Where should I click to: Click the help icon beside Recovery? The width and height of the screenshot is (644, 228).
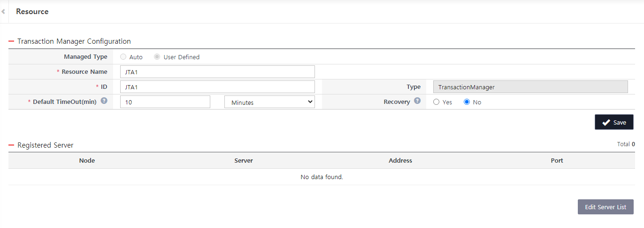pyautogui.click(x=417, y=101)
